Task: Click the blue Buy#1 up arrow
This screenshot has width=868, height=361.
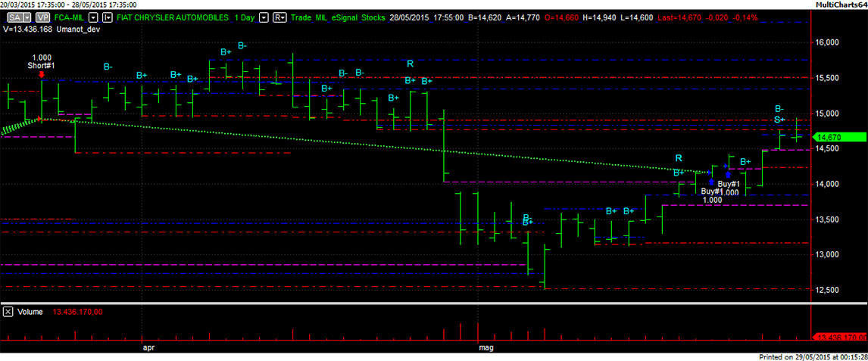Action: [x=711, y=182]
